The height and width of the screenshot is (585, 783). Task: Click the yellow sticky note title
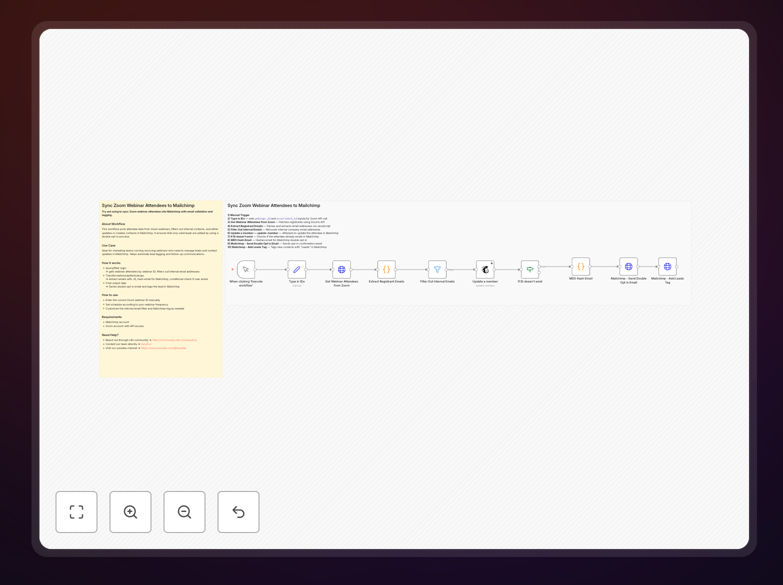[148, 205]
